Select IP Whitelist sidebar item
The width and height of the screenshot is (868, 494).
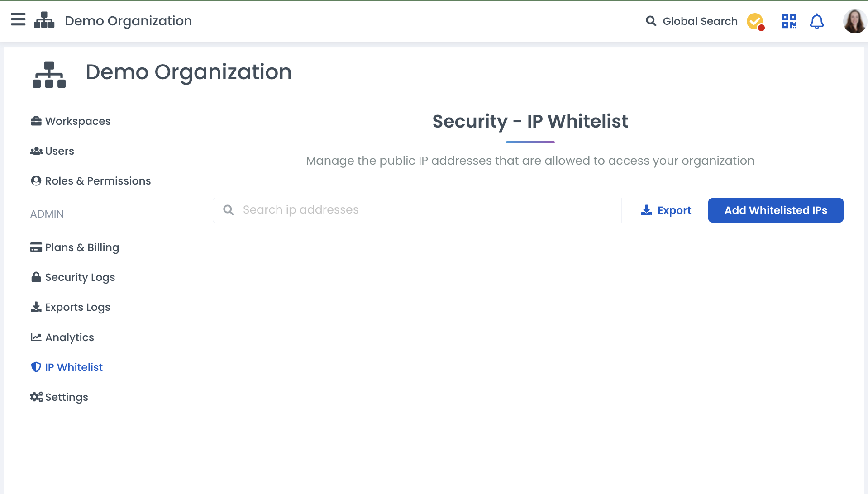(x=74, y=367)
